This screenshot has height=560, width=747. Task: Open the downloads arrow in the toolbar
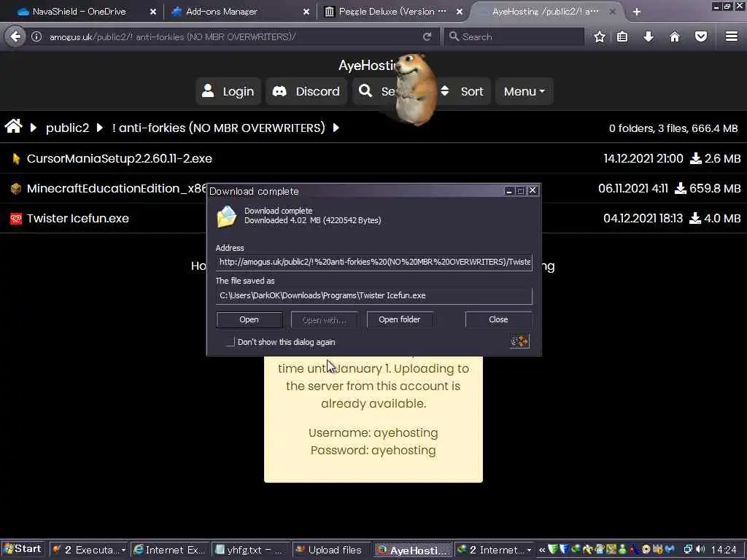tap(649, 36)
